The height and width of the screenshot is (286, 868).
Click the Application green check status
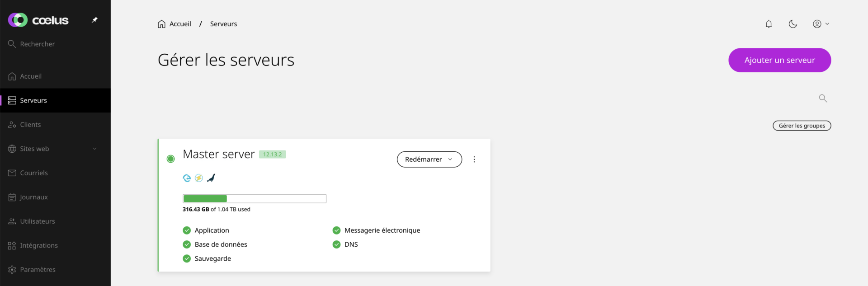(187, 230)
